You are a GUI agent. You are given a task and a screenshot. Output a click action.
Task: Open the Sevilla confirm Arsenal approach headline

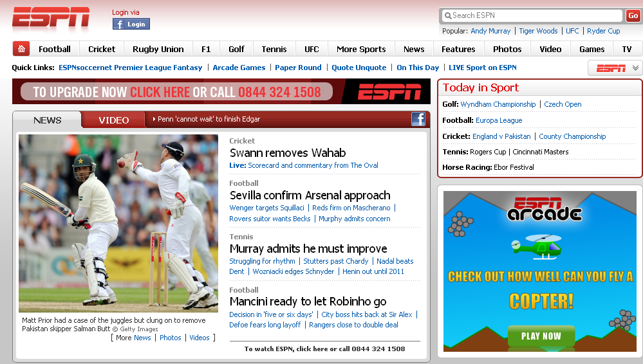[x=310, y=196]
